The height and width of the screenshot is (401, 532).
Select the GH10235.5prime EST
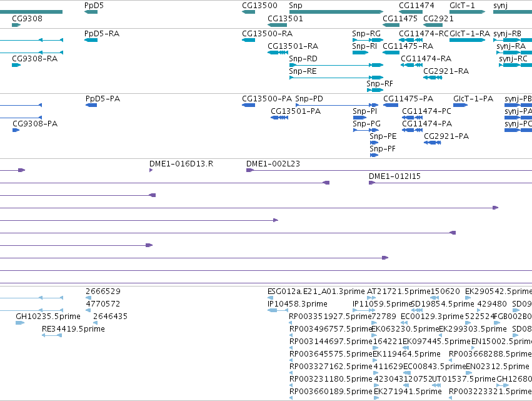[x=20, y=323]
